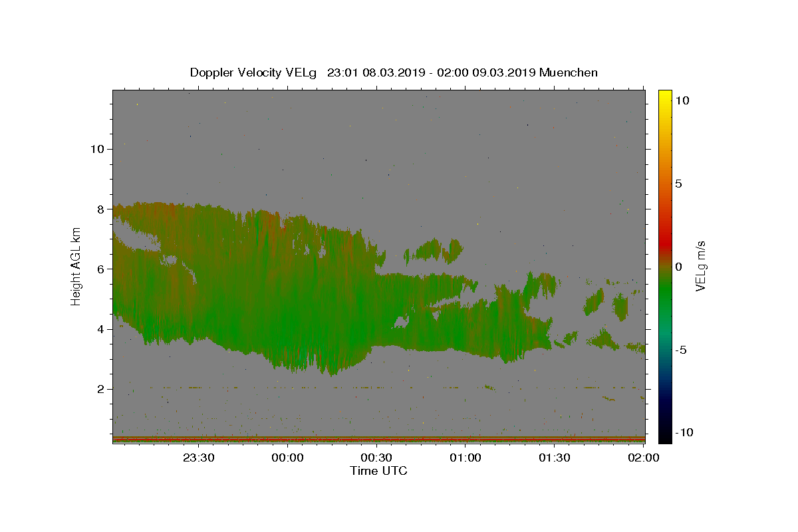Click the 23:30 time tick label
798x532 pixels.
pyautogui.click(x=198, y=458)
